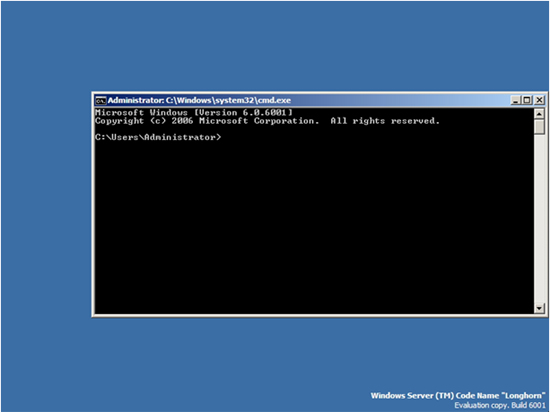Minimize the Administrator cmd.exe window
Viewport: 550px width, 412px height.
515,100
